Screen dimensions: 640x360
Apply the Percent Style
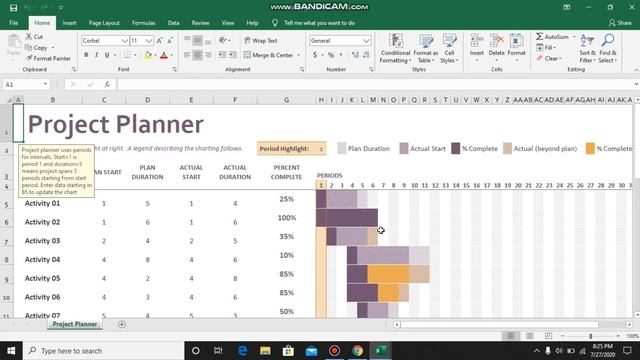tap(331, 55)
